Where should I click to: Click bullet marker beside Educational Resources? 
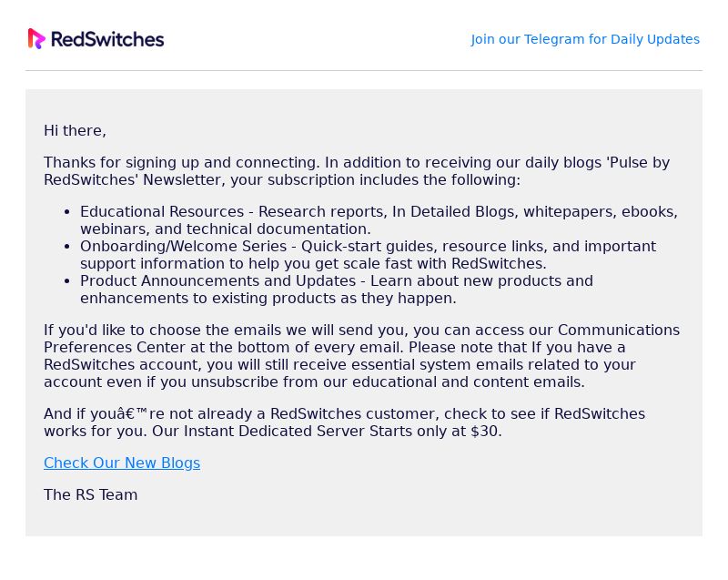pos(67,212)
